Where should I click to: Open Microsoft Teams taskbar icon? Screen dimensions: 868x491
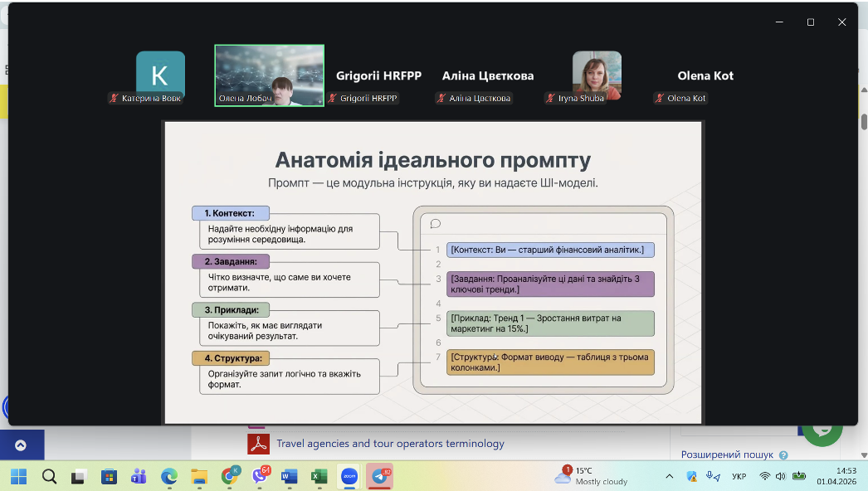tap(139, 476)
